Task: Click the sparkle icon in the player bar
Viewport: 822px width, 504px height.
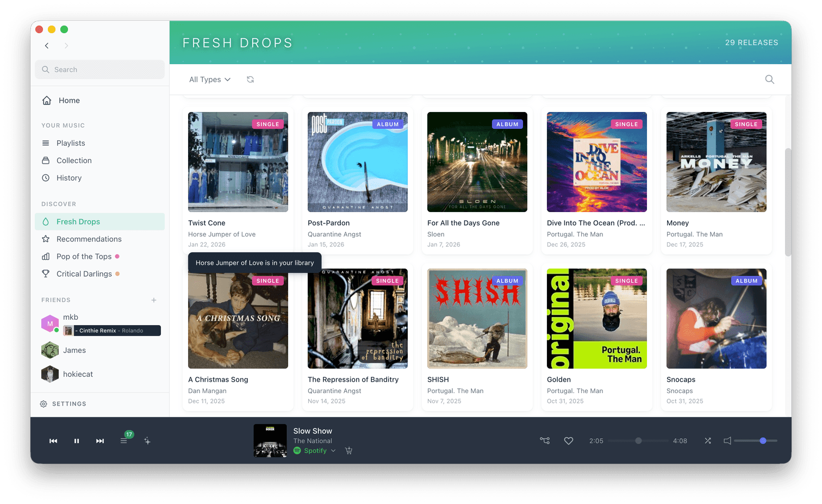Action: [147, 441]
